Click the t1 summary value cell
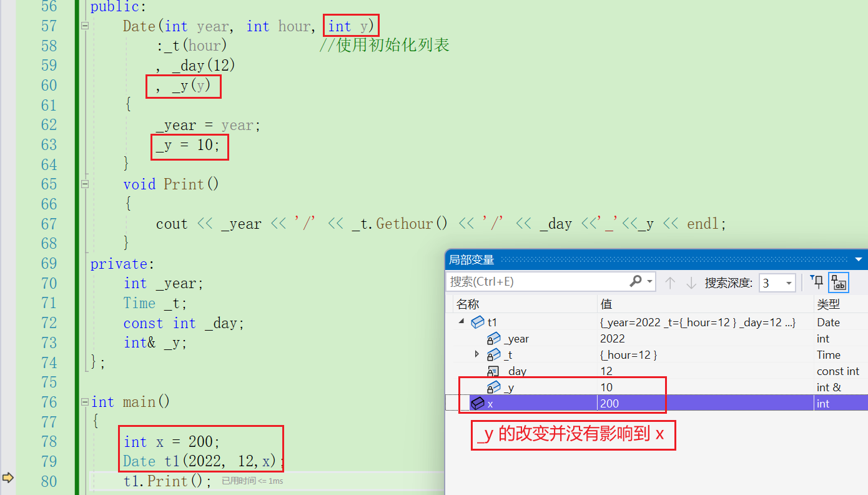868x495 pixels. tap(697, 322)
